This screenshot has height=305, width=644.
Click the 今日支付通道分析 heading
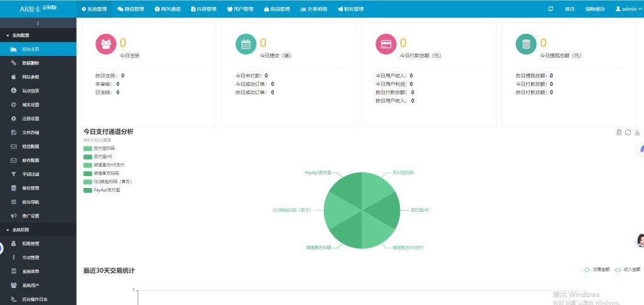[108, 132]
